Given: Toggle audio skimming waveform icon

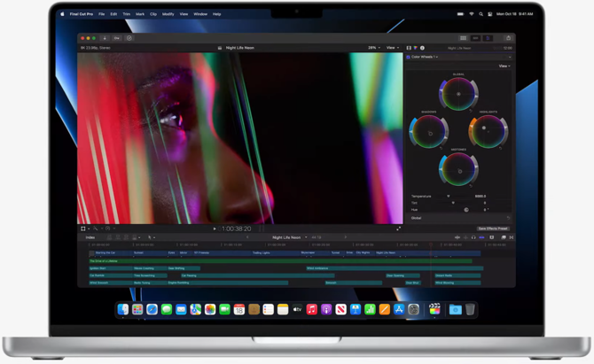Looking at the screenshot, I should (x=465, y=237).
